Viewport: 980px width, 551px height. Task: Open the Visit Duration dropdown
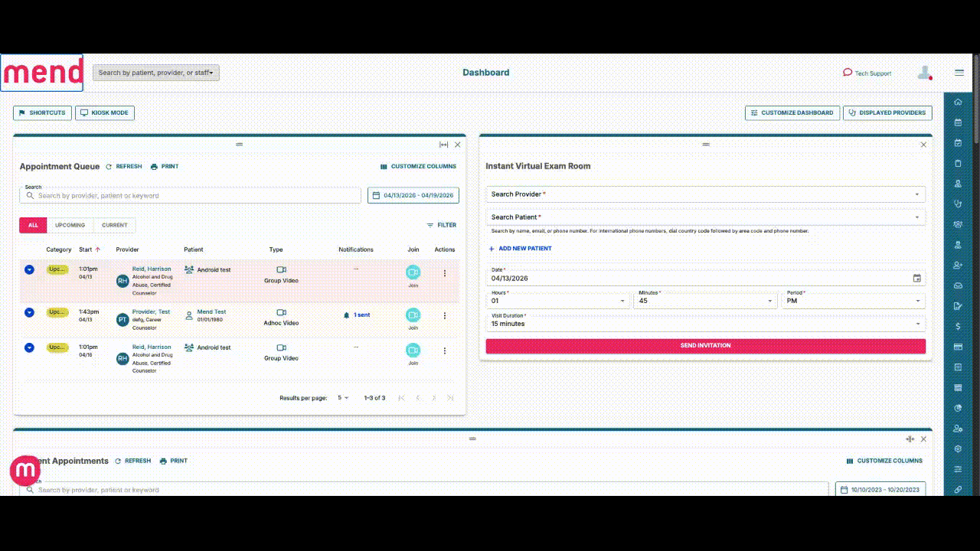705,322
